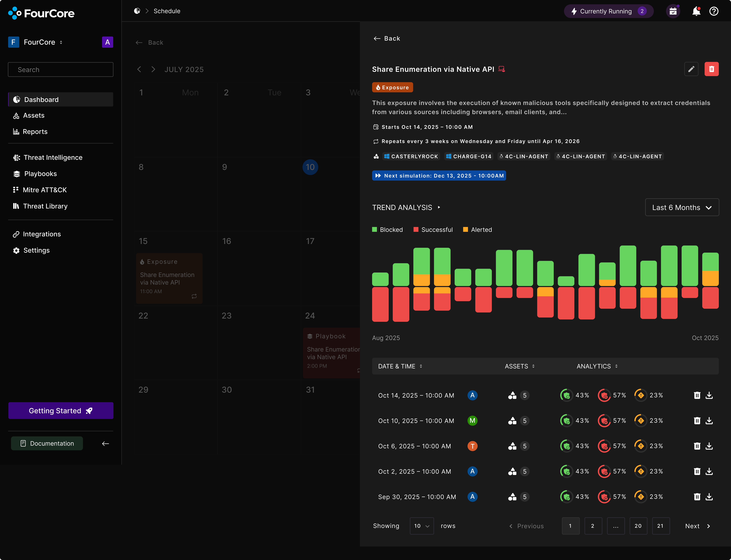Click the CHARGE-G14 asset tag
731x560 pixels.
(469, 157)
